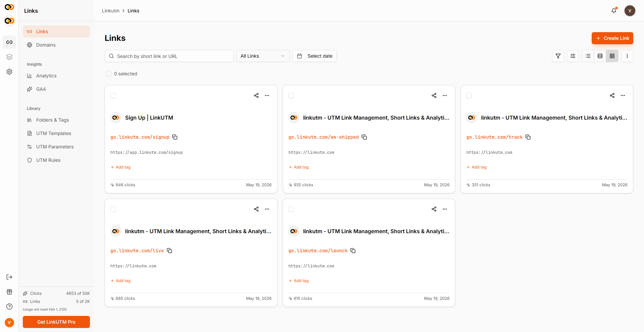Open UTM Parameters

point(56,147)
